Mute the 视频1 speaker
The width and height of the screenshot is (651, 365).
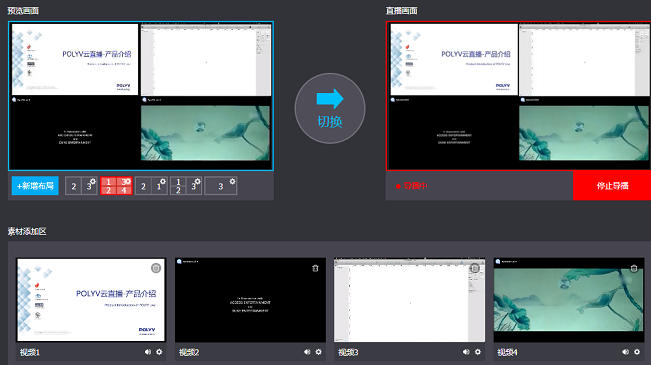click(x=148, y=352)
